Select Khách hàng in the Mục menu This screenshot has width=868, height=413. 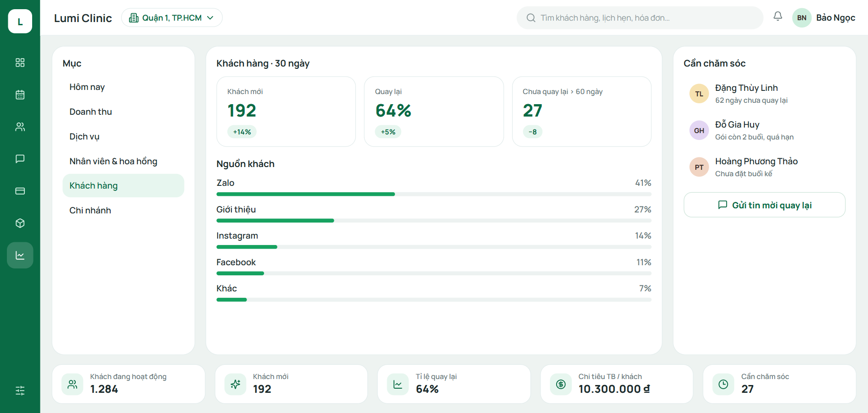[x=124, y=186]
